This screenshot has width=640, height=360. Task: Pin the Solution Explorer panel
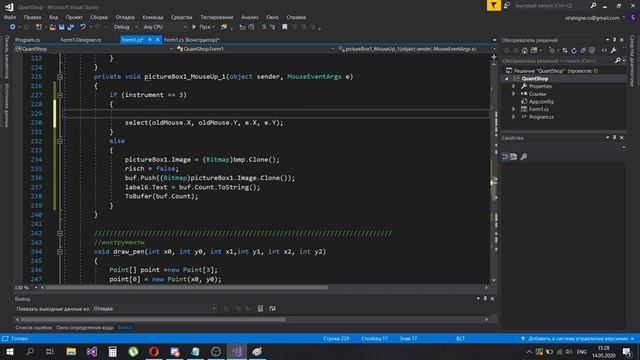pos(614,40)
